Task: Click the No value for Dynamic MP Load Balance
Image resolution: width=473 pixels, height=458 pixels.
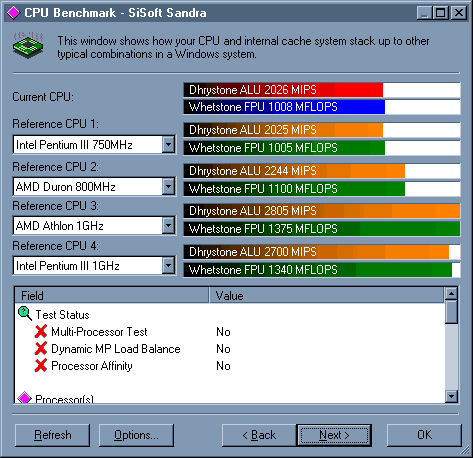Action: click(x=223, y=349)
